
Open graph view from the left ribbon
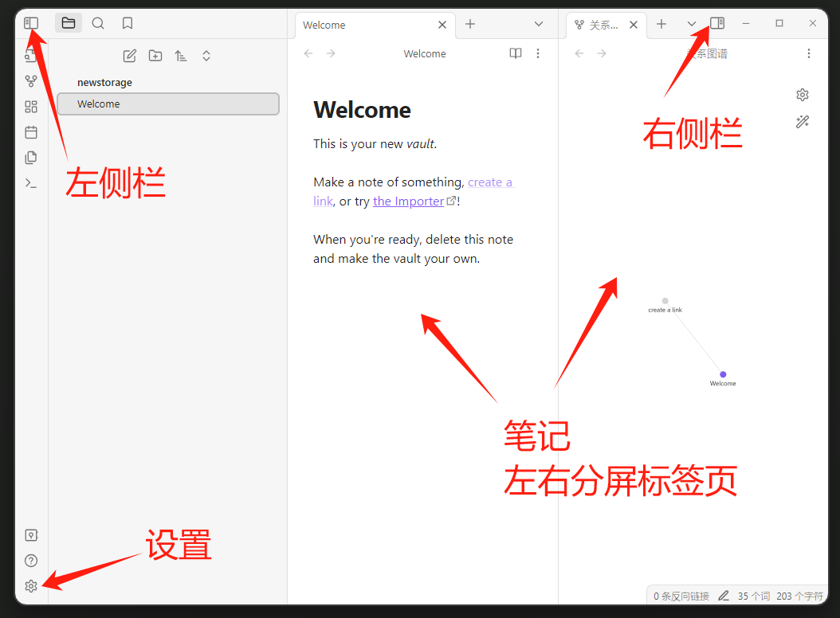[x=31, y=81]
